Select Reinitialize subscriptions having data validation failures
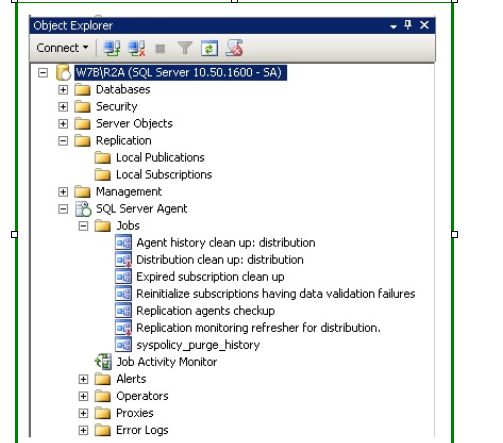 click(276, 294)
